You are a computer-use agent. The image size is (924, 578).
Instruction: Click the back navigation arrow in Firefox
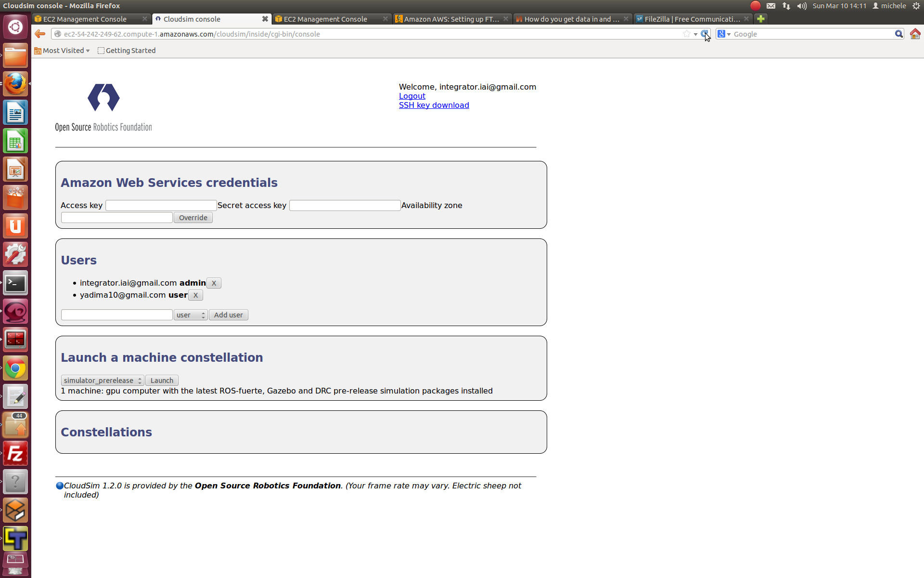click(x=39, y=34)
